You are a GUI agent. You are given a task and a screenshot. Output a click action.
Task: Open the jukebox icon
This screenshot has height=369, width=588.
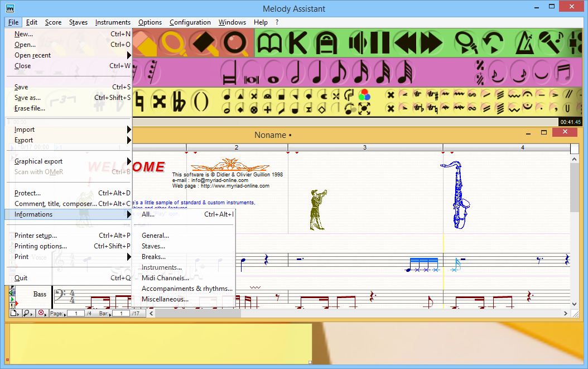tap(326, 44)
